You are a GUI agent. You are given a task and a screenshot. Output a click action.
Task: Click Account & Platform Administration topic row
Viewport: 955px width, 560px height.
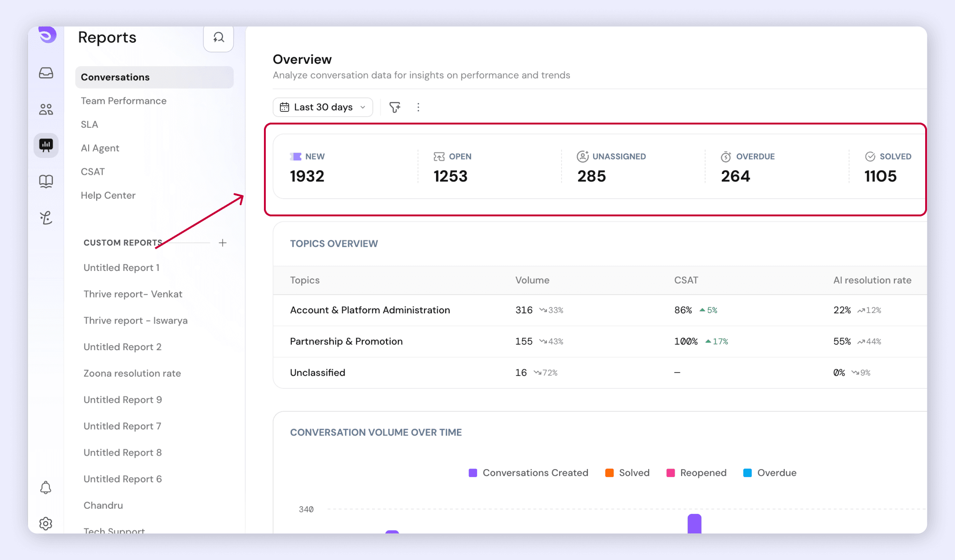(600, 310)
